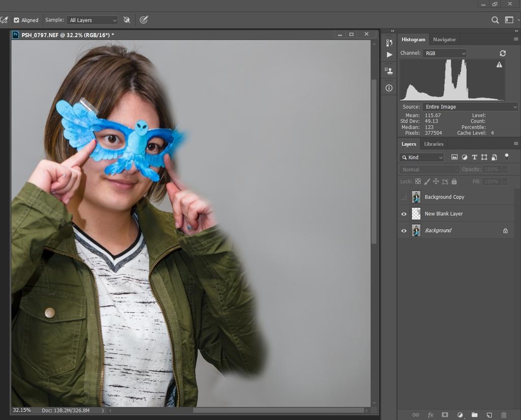Screen dimensions: 521x420
Task: Open the Info panel icon in the dock
Action: [389, 88]
